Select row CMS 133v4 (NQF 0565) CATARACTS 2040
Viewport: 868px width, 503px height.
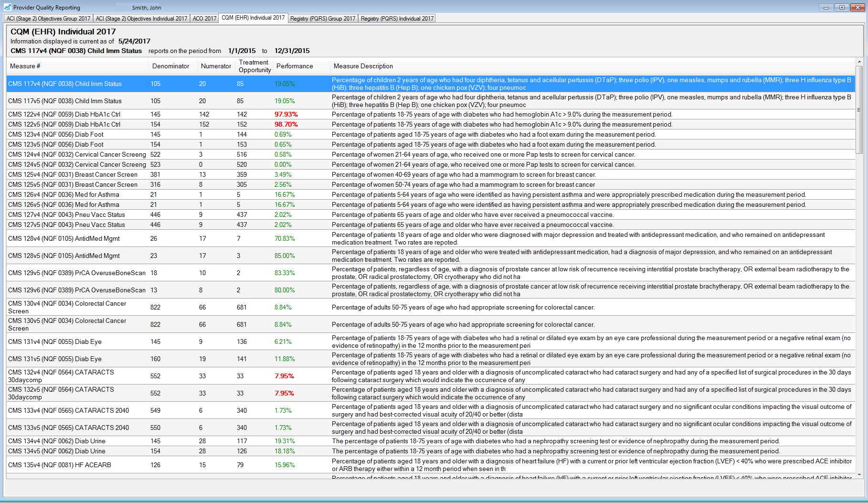pos(431,410)
